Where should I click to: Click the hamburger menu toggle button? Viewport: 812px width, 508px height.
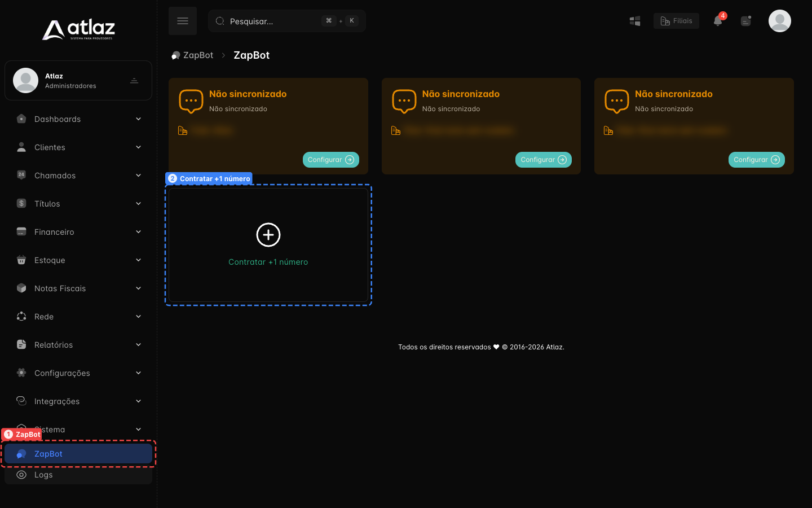point(183,21)
